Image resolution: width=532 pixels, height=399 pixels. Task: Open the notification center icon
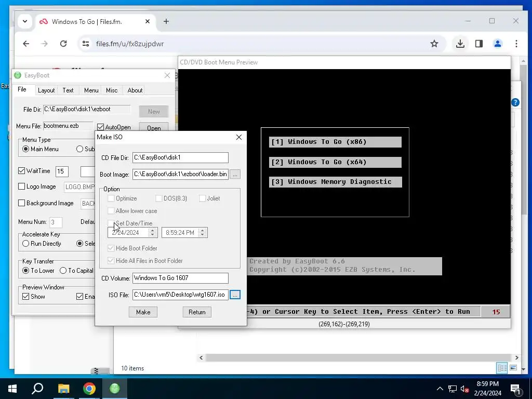pos(516,390)
